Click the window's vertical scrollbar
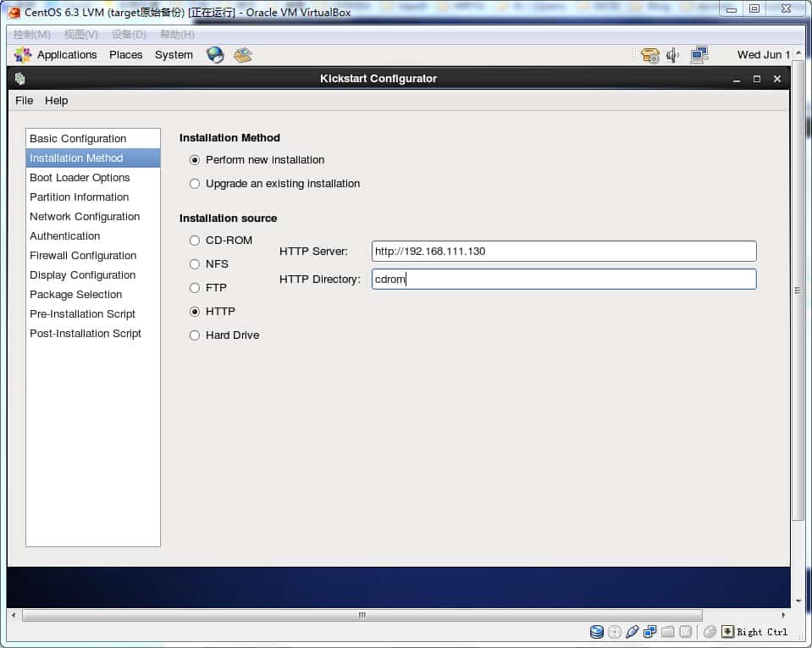 797,288
